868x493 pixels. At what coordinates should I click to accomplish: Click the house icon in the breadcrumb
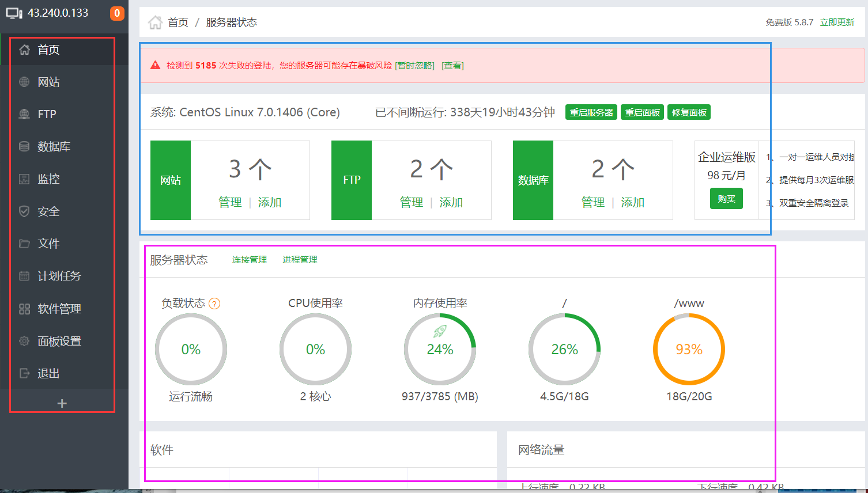tap(155, 22)
